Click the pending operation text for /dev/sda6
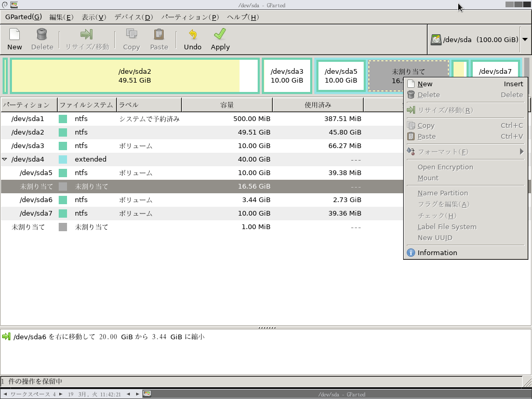532x399 pixels. coord(109,337)
